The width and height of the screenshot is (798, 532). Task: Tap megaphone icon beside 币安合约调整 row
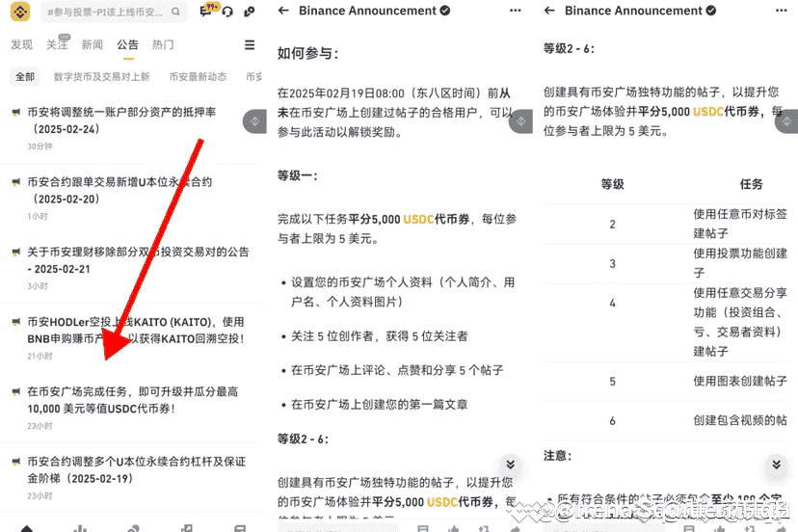click(16, 462)
